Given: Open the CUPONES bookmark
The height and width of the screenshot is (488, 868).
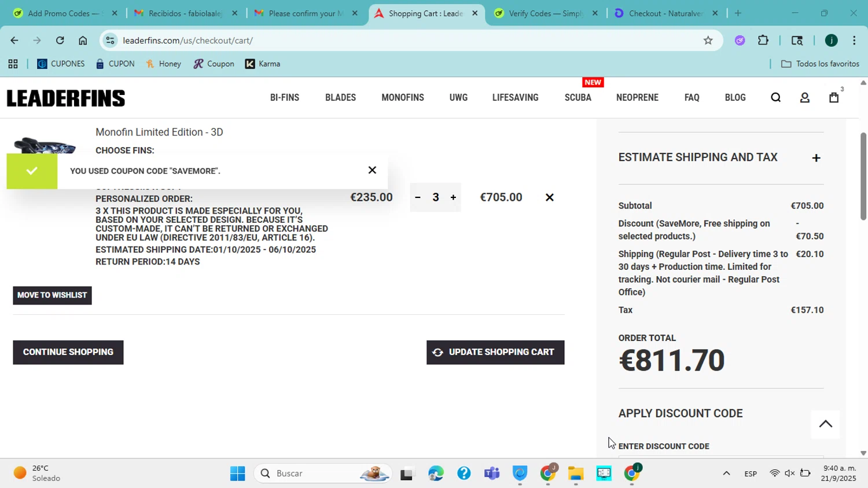Looking at the screenshot, I should (x=61, y=64).
